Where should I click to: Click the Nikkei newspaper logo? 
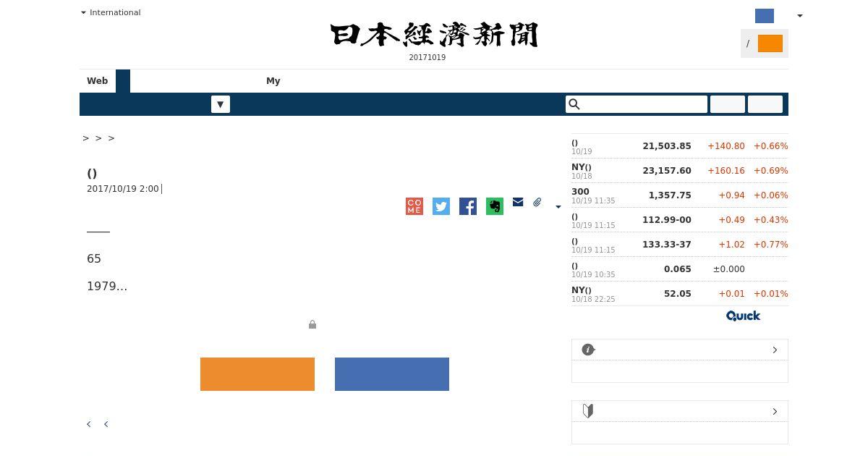pos(434,35)
